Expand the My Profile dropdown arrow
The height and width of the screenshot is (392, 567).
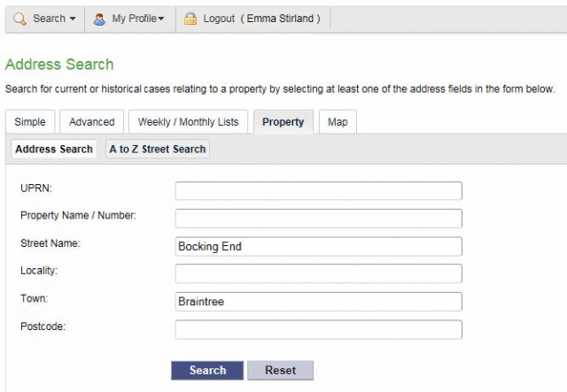pos(161,19)
